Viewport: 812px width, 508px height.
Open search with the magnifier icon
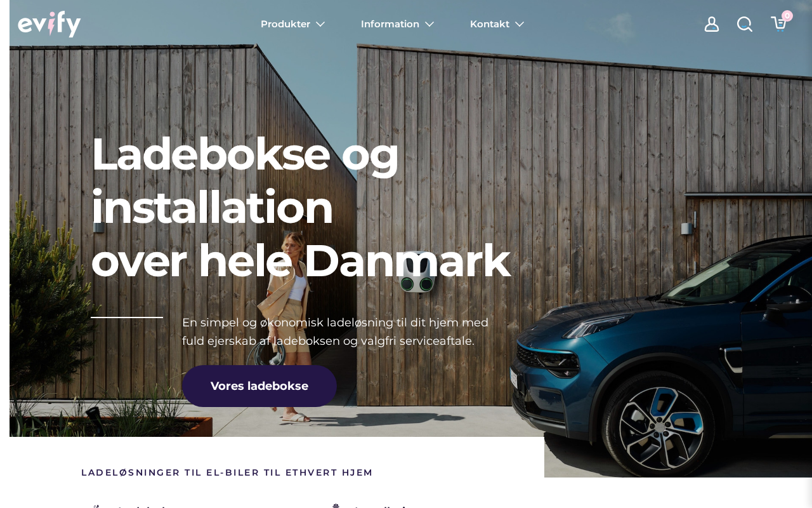(745, 24)
